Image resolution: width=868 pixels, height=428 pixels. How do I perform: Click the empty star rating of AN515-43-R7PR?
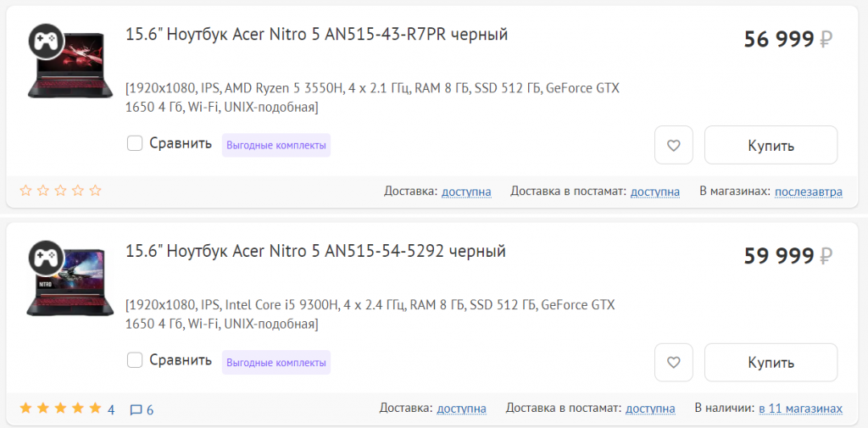click(x=60, y=191)
